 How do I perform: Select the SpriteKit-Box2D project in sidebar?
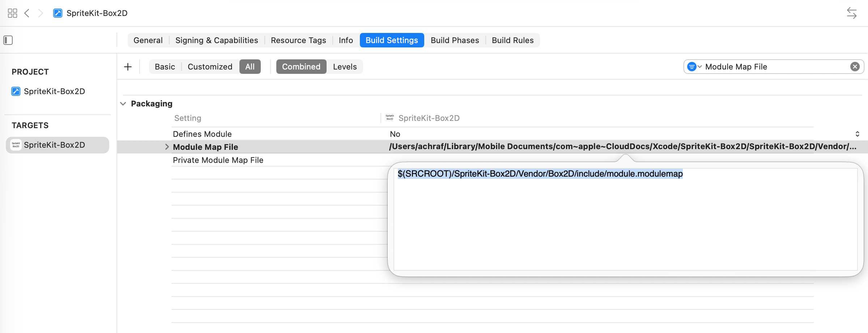(54, 91)
